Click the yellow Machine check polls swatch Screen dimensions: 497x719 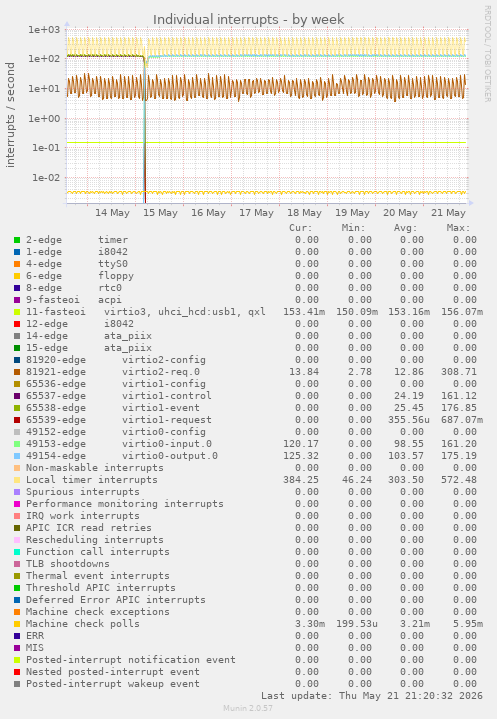click(17, 624)
